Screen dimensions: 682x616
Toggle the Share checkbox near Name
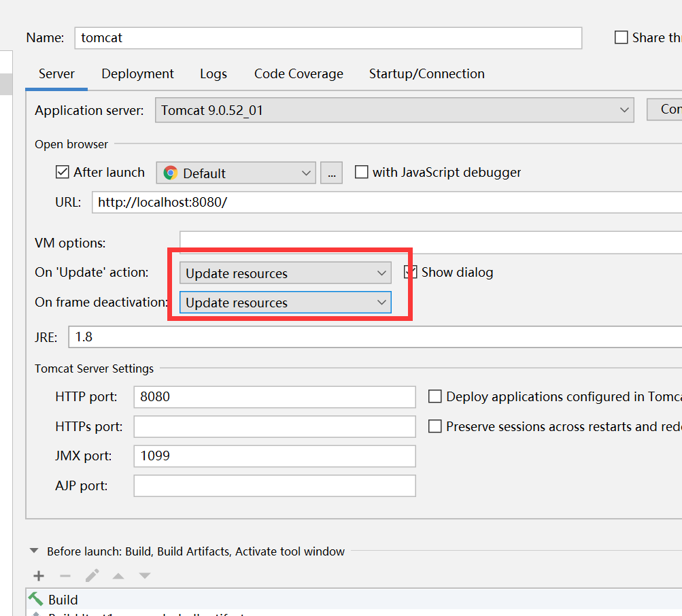[x=621, y=37]
